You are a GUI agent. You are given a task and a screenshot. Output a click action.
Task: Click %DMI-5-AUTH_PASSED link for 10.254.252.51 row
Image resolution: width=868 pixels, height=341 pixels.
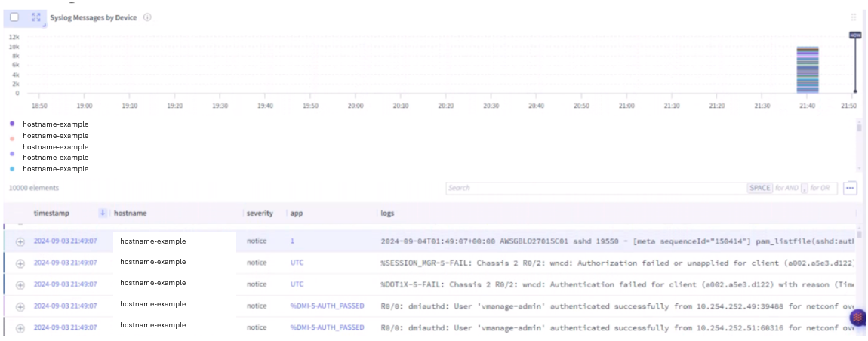pyautogui.click(x=327, y=327)
